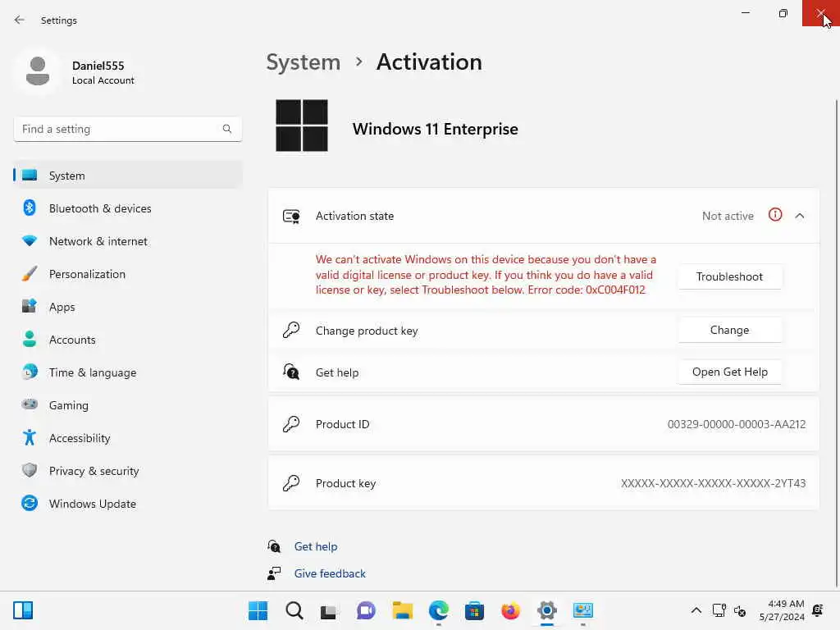Viewport: 840px width, 630px height.
Task: Minimize the Settings window
Action: tap(745, 13)
